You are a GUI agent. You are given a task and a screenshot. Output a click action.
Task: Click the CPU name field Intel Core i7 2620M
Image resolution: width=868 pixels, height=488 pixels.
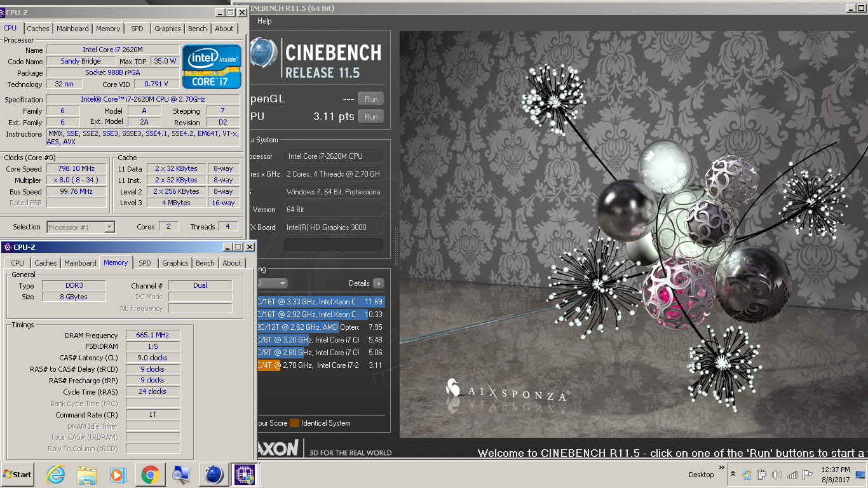[x=112, y=50]
